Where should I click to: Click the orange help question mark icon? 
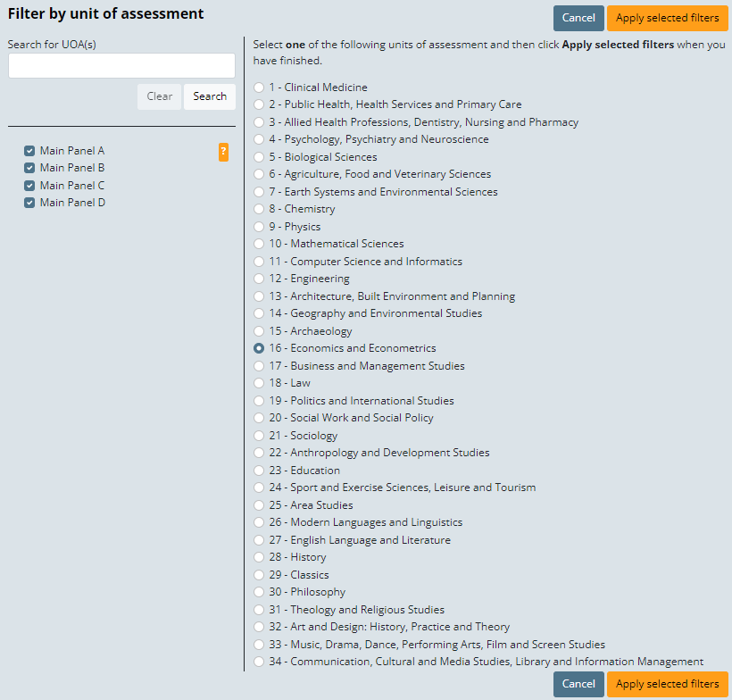223,153
